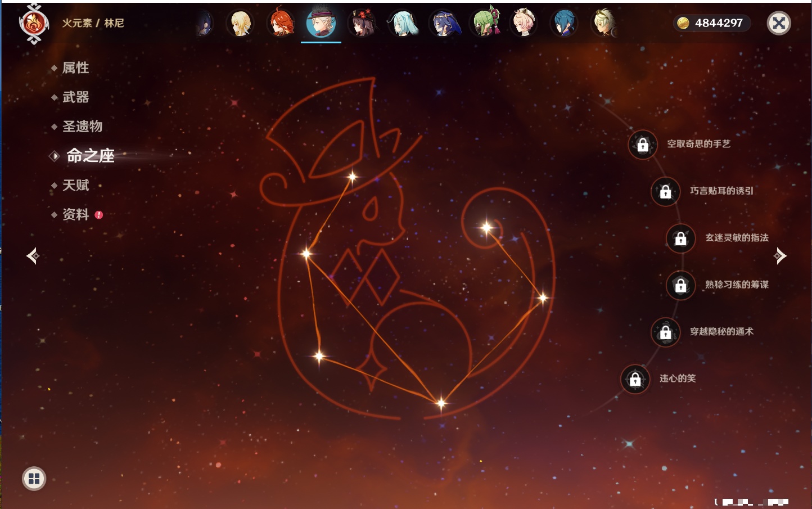Click the Pyro element emblem icon
Viewport: 812px width, 509px height.
34,24
